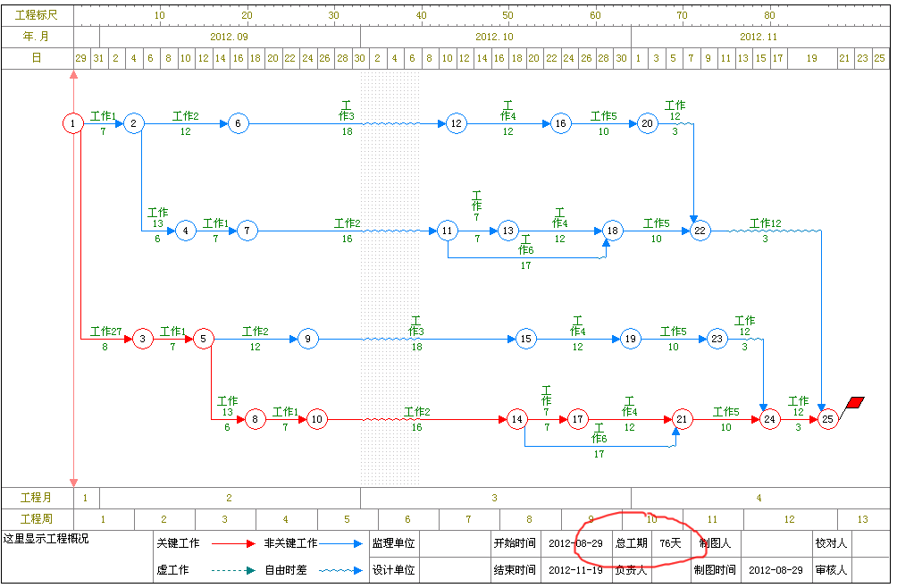Select node 2 on the top path
897x588 pixels.
[133, 123]
